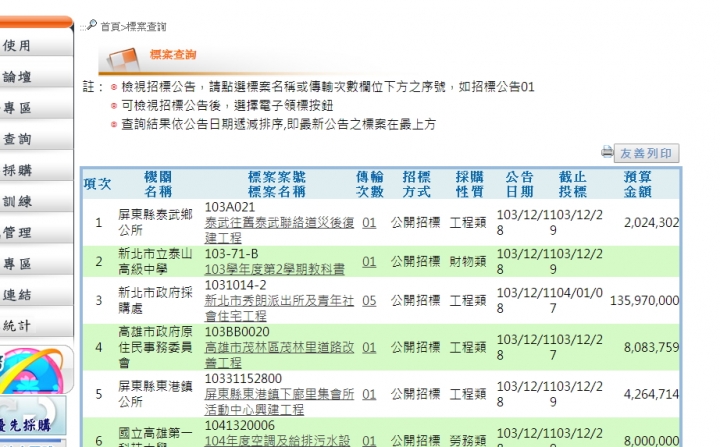This screenshot has width=720, height=447.
Task: Click the 截止投標 column header
Action: pos(573,184)
